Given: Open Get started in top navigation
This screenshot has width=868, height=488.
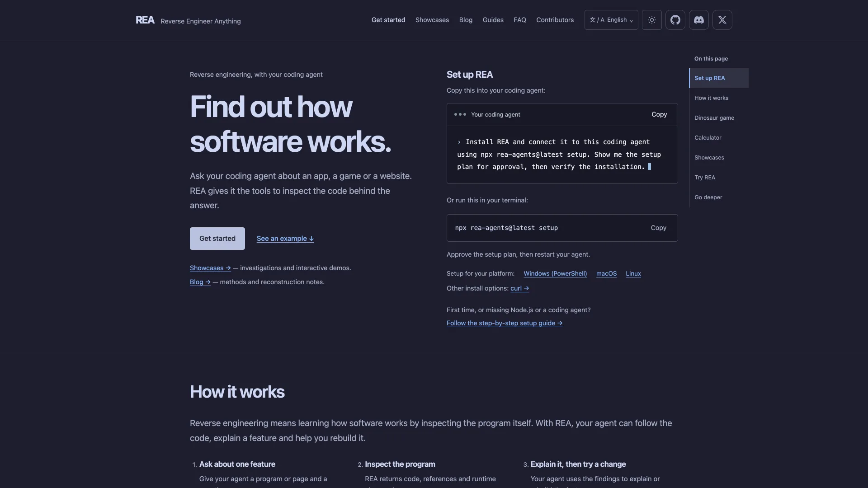Looking at the screenshot, I should (388, 20).
